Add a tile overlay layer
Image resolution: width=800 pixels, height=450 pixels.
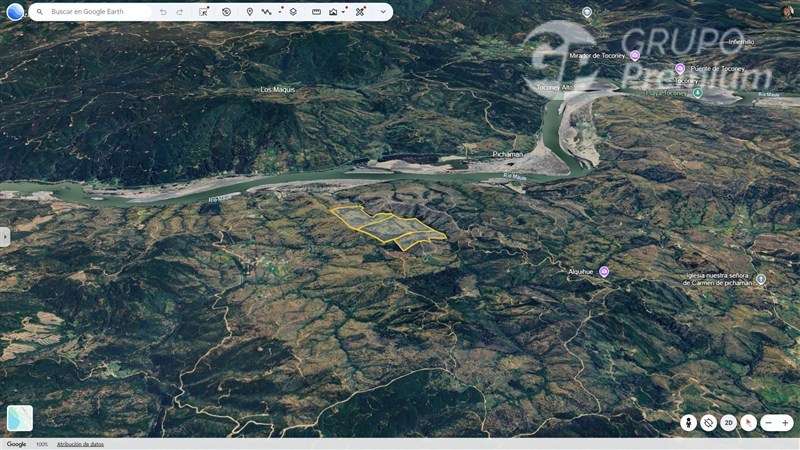pyautogui.click(x=293, y=12)
